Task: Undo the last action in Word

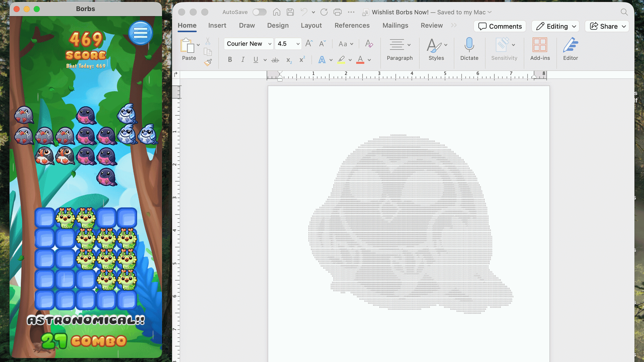Action: pyautogui.click(x=304, y=12)
